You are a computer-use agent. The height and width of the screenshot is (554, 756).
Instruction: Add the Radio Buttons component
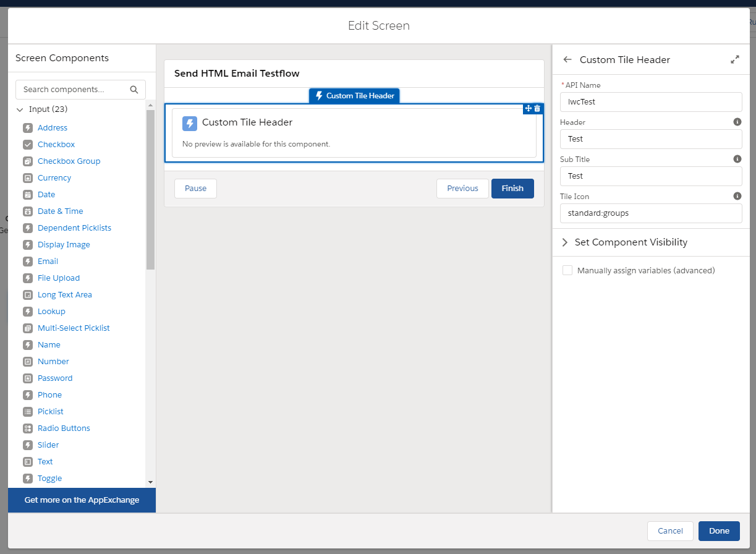(x=64, y=428)
